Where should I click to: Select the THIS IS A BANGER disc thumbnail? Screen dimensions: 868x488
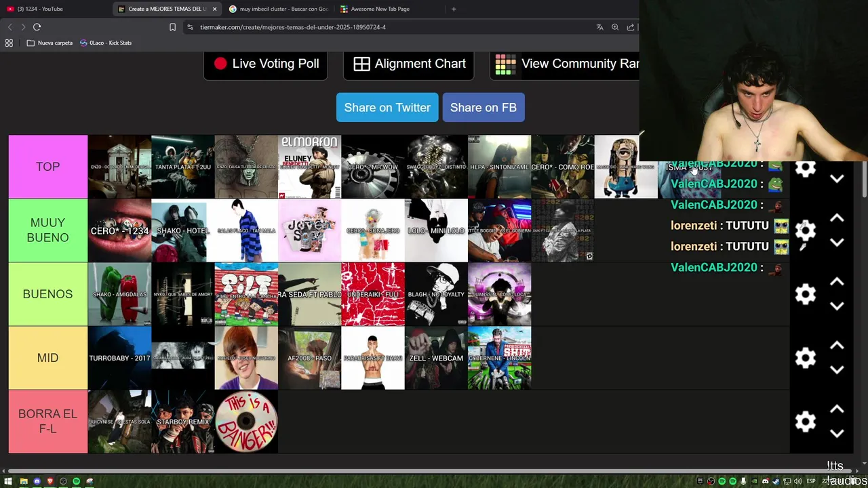(246, 422)
